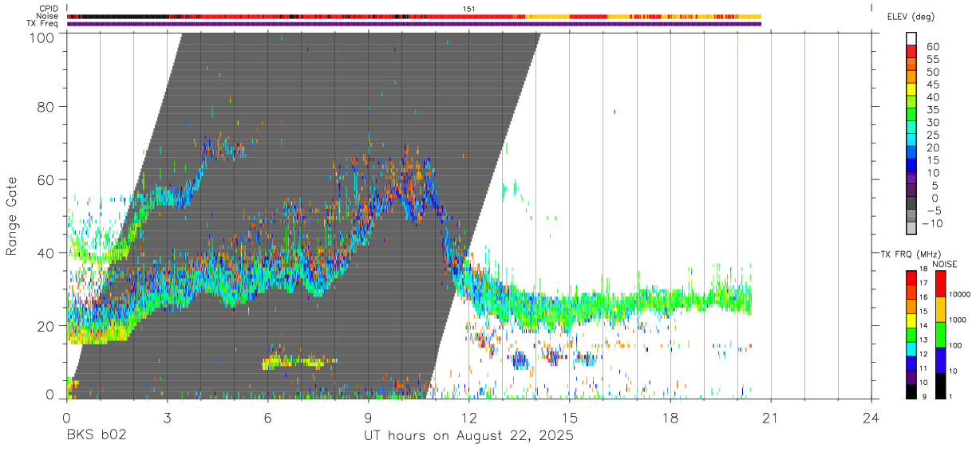Click the '12' UT hour tick on the time axis
Screen dimensions: 980x452
(x=469, y=416)
